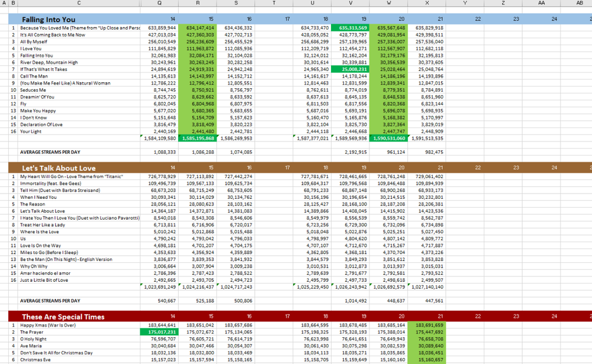This screenshot has height=364, width=592.
Task: Select column Y header
Action: (465, 3)
